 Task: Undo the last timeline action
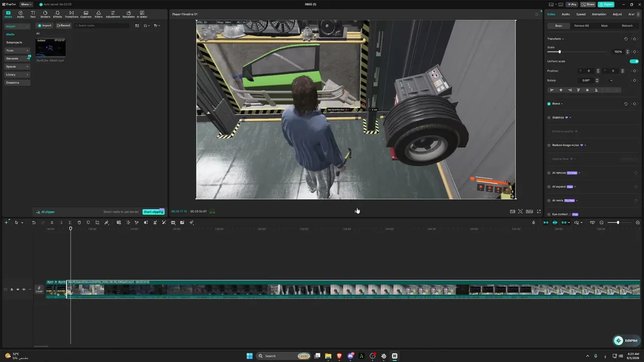34,223
